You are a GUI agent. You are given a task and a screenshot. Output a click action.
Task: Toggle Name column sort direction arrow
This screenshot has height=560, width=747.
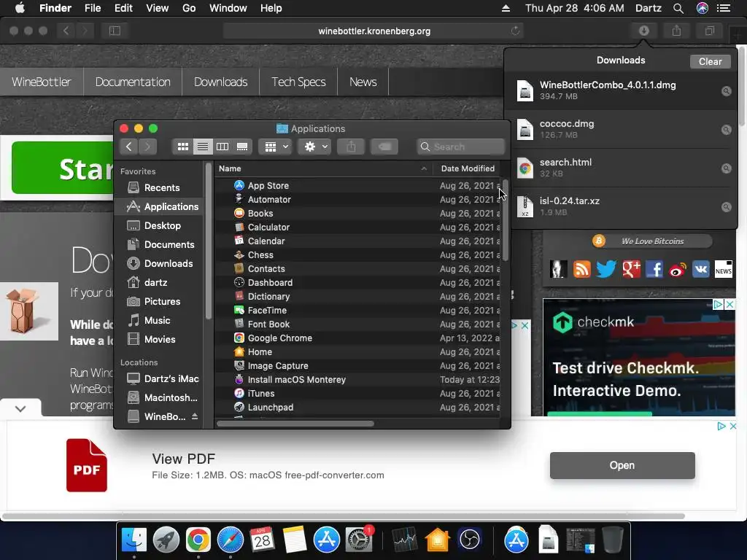[424, 168]
